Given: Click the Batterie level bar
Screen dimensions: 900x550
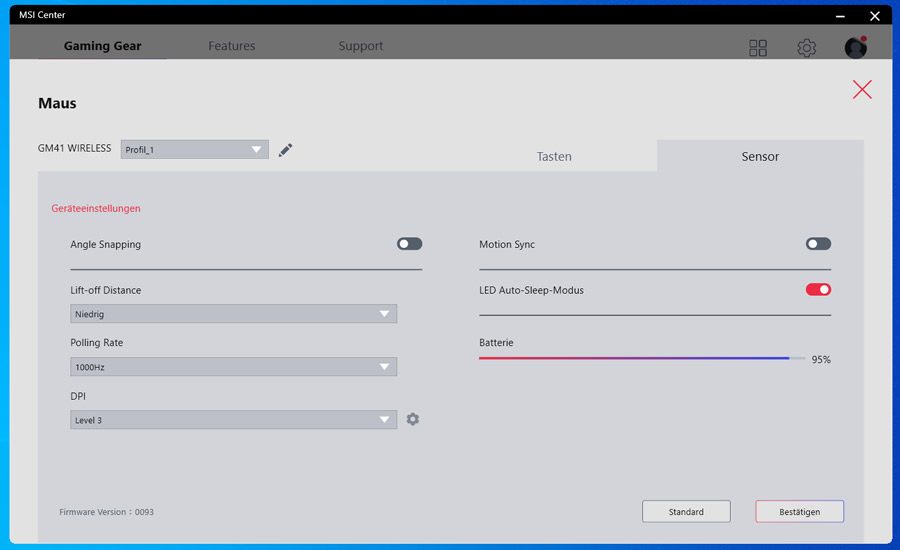Looking at the screenshot, I should point(642,358).
